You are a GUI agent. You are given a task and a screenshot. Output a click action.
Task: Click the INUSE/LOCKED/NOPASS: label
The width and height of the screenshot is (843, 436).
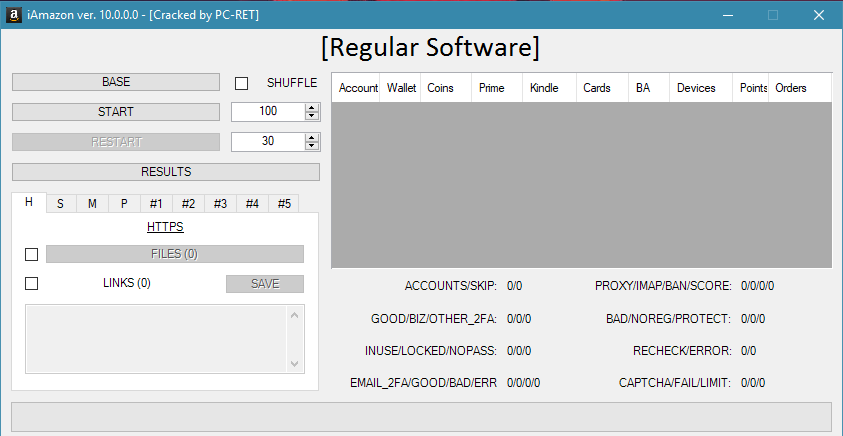tap(431, 351)
